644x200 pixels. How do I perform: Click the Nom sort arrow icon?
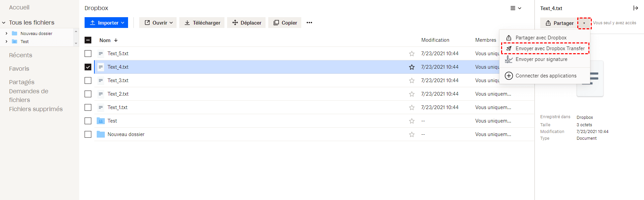click(x=116, y=40)
